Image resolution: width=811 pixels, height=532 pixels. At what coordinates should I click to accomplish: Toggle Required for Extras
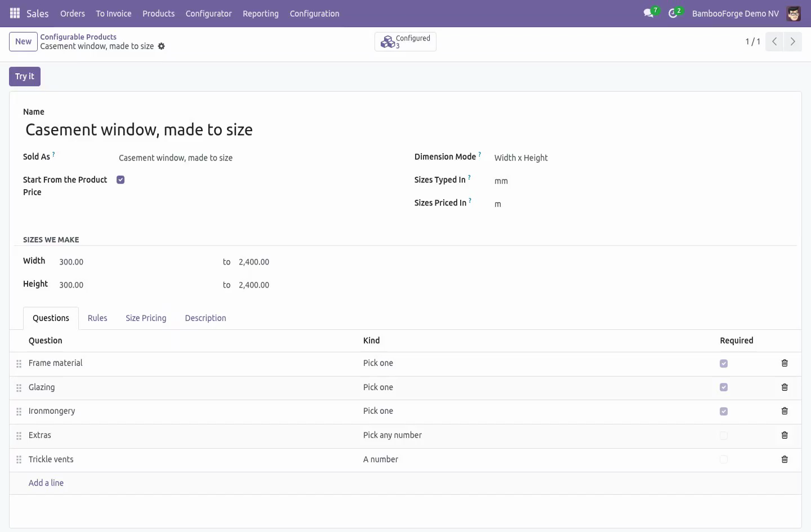[724, 436]
